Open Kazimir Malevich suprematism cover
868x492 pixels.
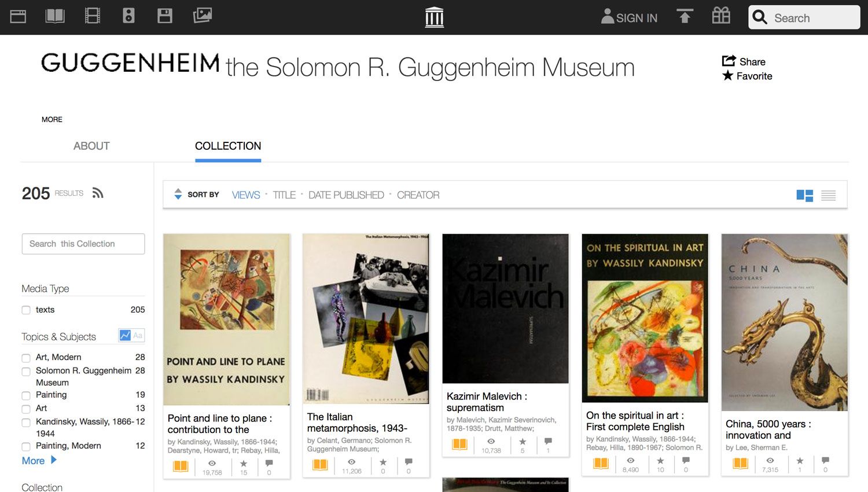point(506,309)
